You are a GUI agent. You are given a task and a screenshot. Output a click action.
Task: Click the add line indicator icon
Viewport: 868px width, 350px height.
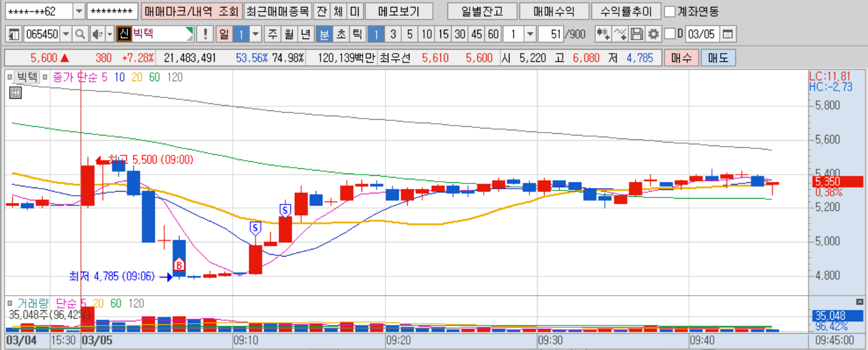point(620,34)
